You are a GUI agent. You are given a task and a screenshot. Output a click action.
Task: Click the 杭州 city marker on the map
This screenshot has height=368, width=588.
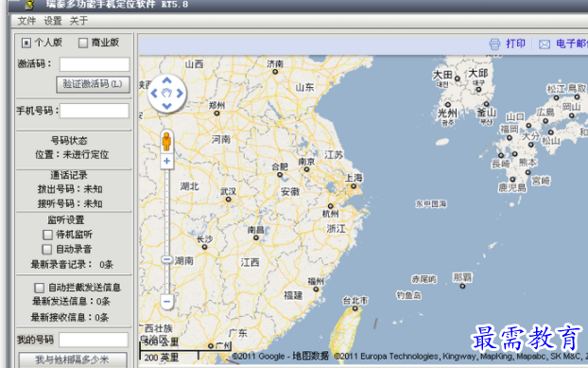pos(330,206)
